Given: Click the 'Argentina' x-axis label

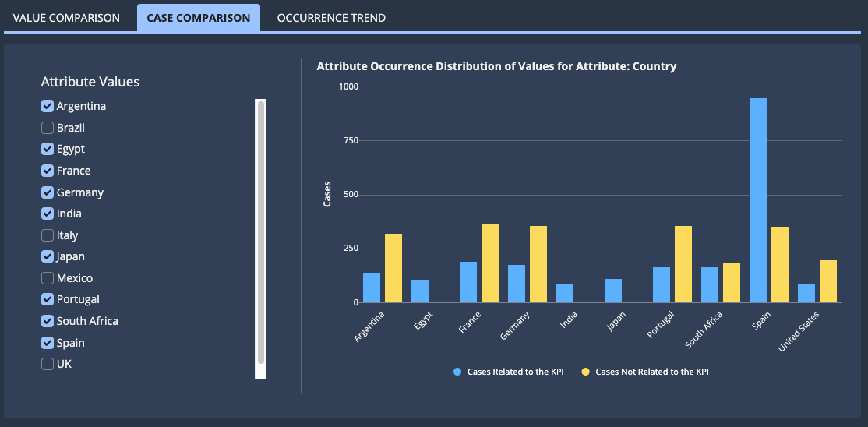Looking at the screenshot, I should pyautogui.click(x=369, y=326).
